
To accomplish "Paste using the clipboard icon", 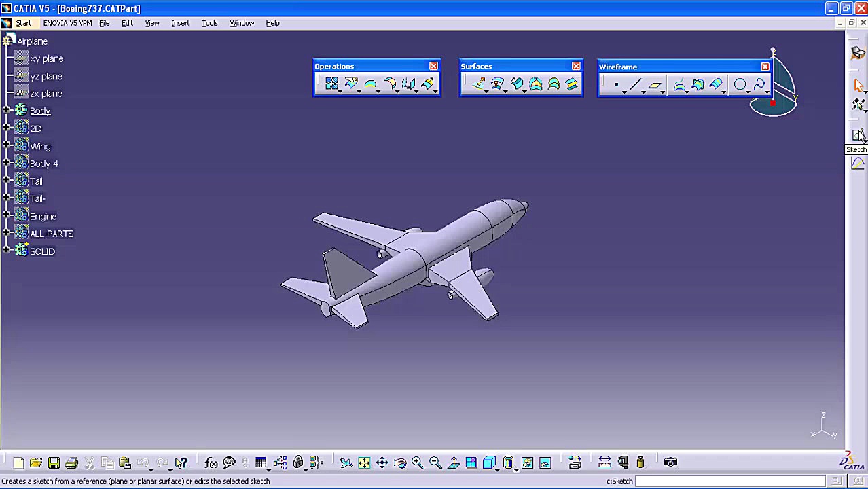I will pyautogui.click(x=125, y=463).
